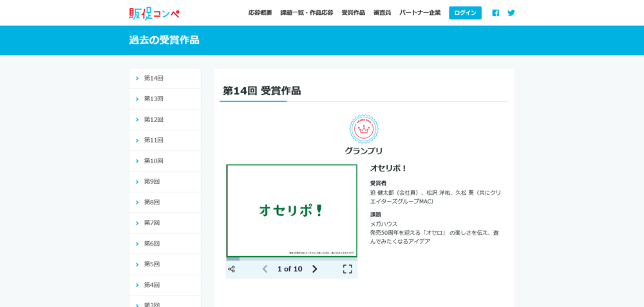The width and height of the screenshot is (644, 307).
Task: Open 応募概要 in the navigation
Action: [260, 13]
